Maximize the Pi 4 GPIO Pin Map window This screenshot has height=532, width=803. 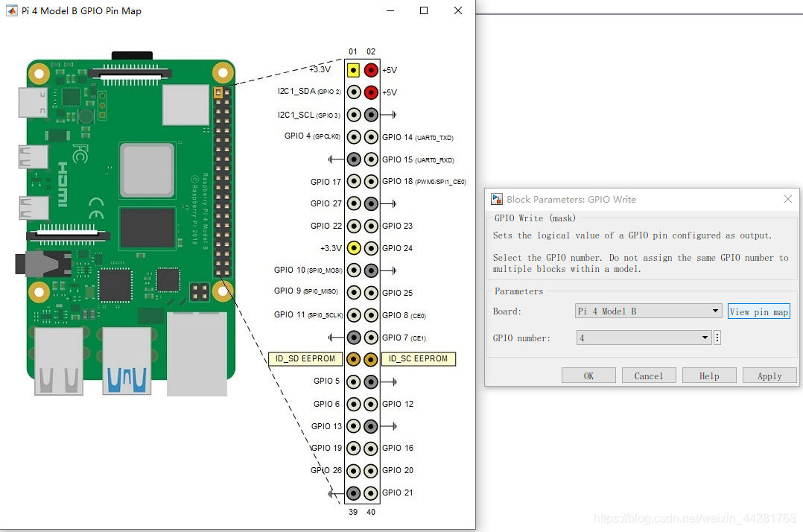click(424, 10)
